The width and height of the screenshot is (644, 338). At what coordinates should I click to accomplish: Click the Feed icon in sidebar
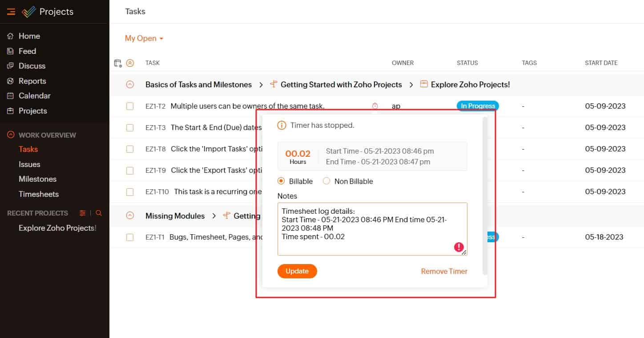pyautogui.click(x=10, y=51)
